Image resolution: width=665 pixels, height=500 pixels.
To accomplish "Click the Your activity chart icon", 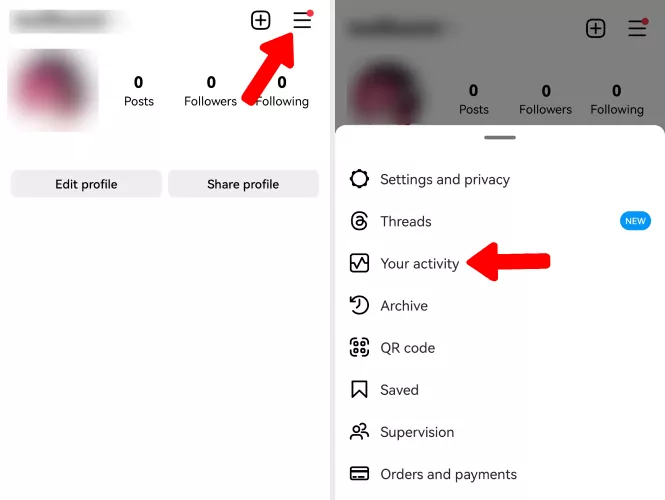I will click(359, 263).
